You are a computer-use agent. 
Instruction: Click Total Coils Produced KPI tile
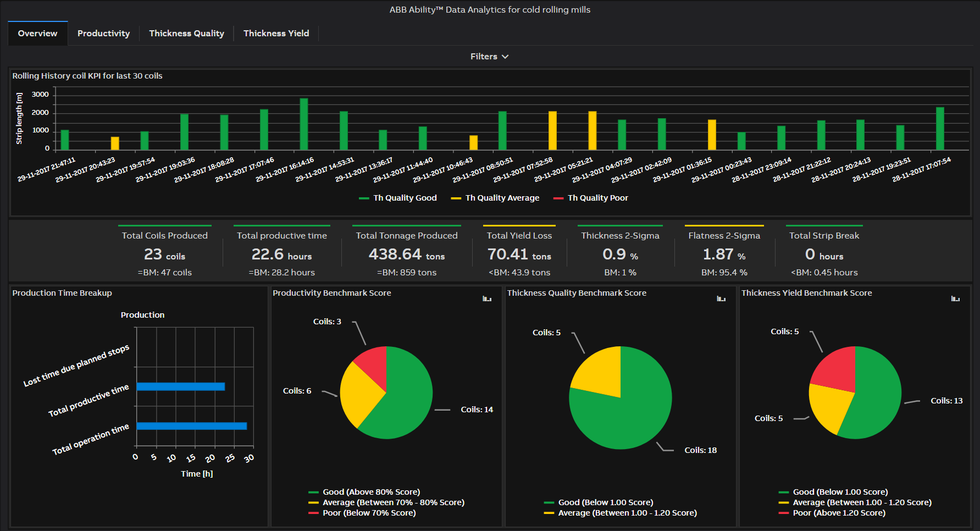[x=165, y=253]
